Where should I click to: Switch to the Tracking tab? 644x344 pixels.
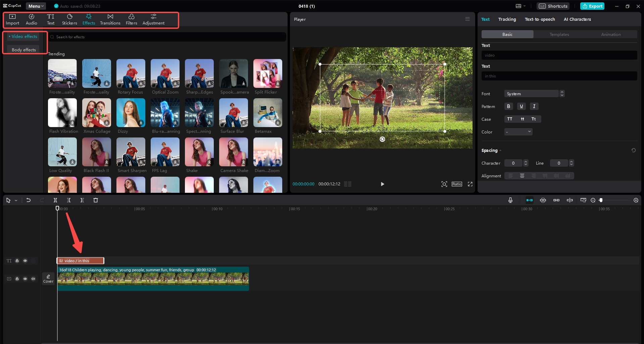pyautogui.click(x=507, y=19)
